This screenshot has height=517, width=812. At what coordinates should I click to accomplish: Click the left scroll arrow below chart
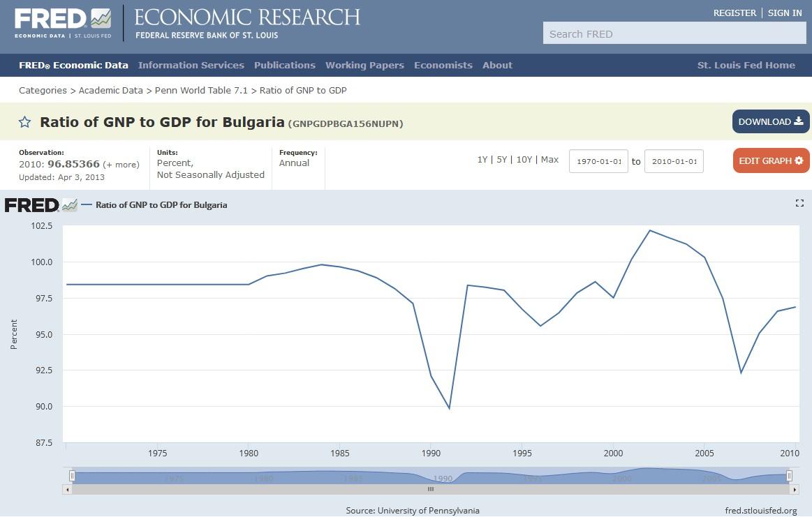pos(68,490)
